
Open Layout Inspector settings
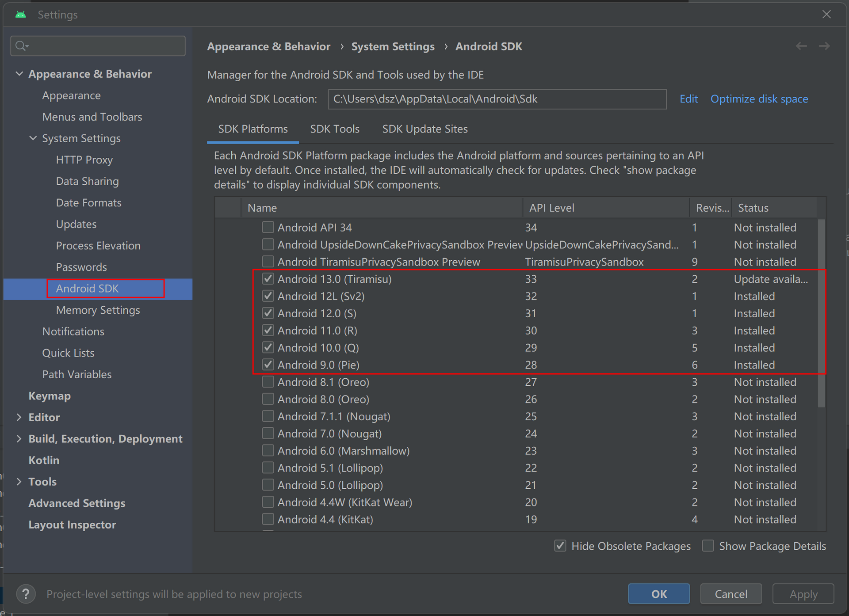73,525
